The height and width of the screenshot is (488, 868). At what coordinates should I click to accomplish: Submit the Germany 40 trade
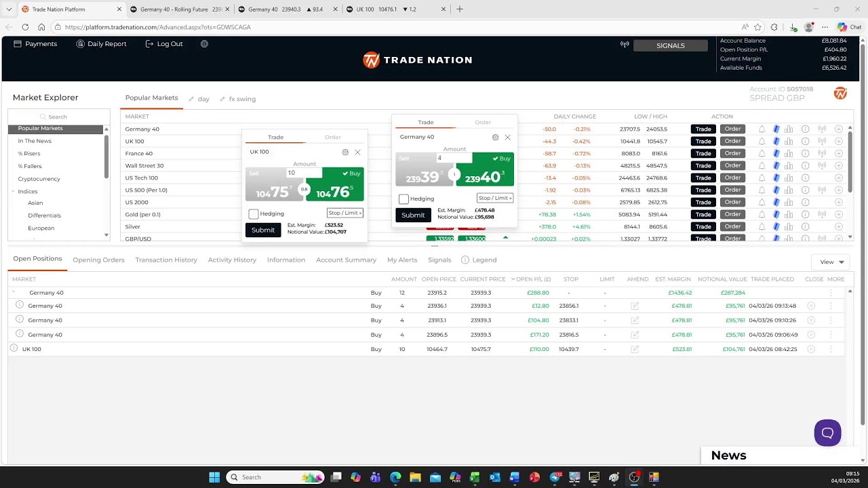[x=413, y=215]
